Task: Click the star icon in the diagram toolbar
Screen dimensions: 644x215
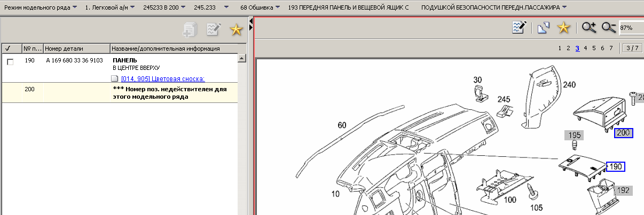Action: pos(563,28)
